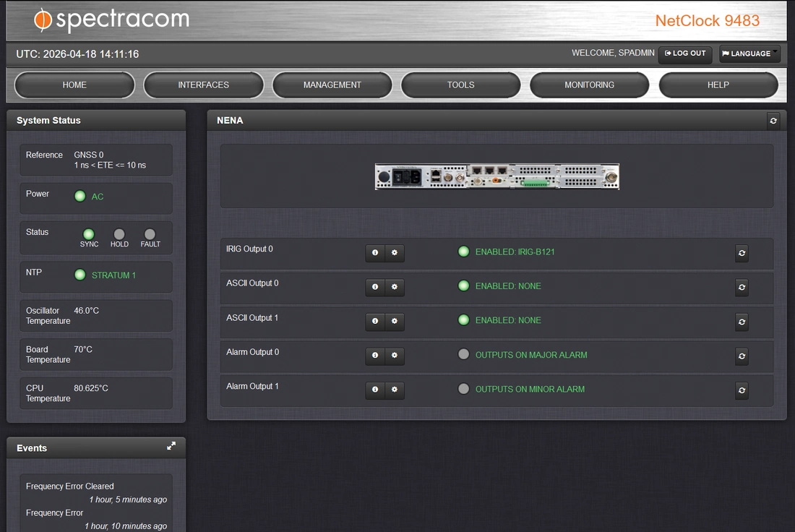
Task: Expand the Events panel
Action: click(x=171, y=447)
